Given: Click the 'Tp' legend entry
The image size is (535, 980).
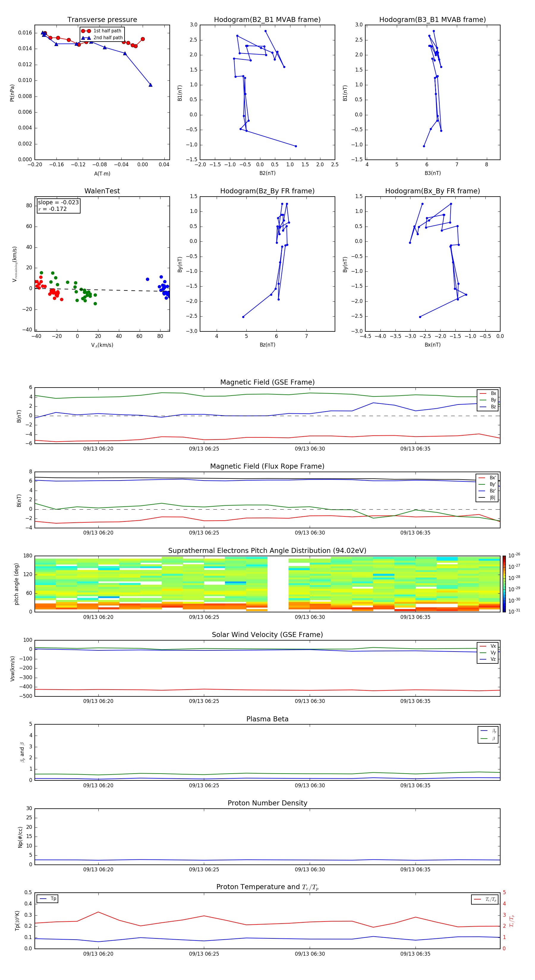Looking at the screenshot, I should 48,899.
